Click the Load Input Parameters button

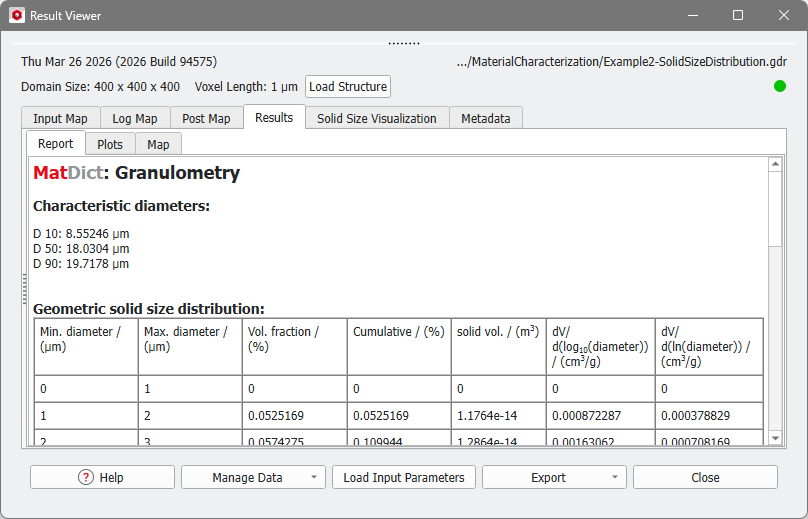click(404, 477)
